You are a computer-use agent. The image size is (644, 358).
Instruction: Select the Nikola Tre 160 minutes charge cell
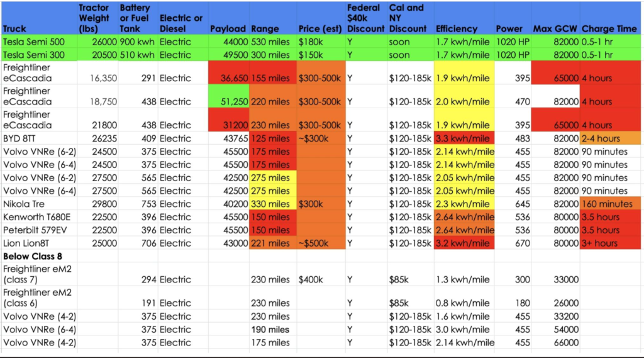610,204
